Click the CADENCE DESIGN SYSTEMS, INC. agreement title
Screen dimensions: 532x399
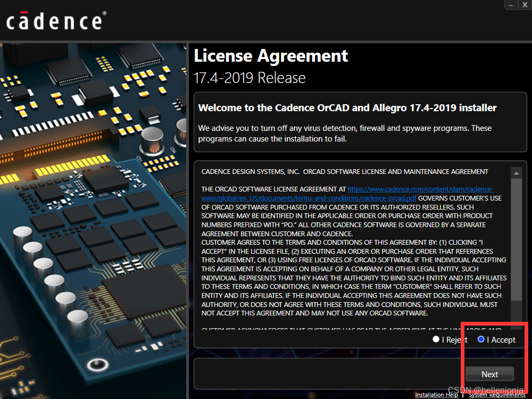click(345, 172)
